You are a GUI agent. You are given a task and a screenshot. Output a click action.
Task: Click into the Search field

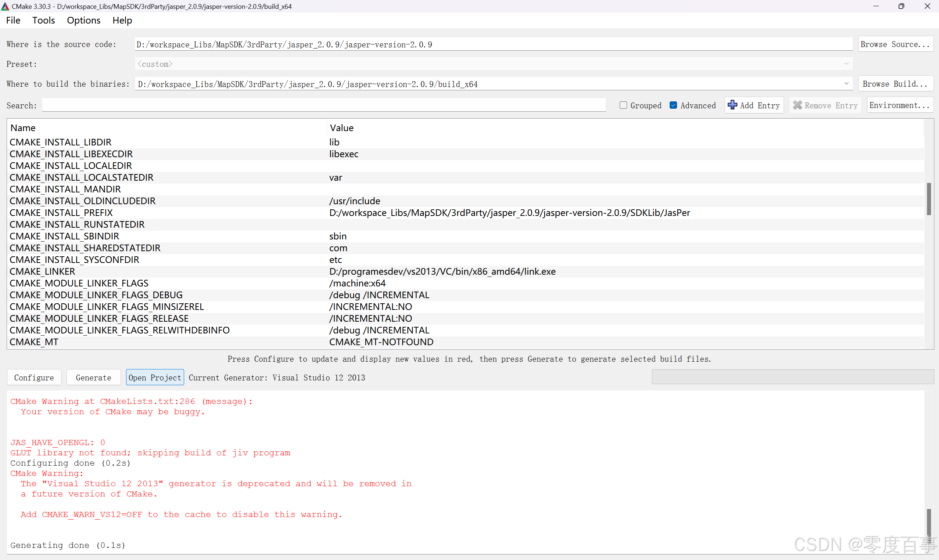point(323,105)
